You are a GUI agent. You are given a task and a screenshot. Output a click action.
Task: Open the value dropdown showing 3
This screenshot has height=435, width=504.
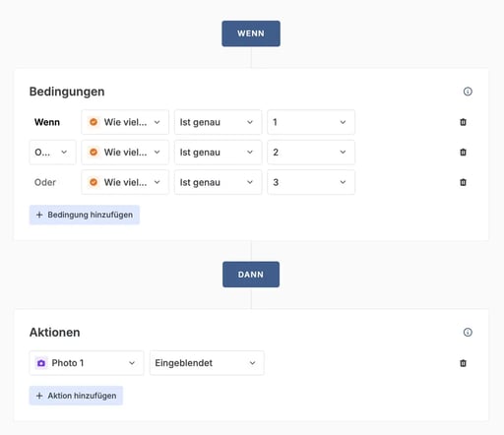[x=311, y=182]
